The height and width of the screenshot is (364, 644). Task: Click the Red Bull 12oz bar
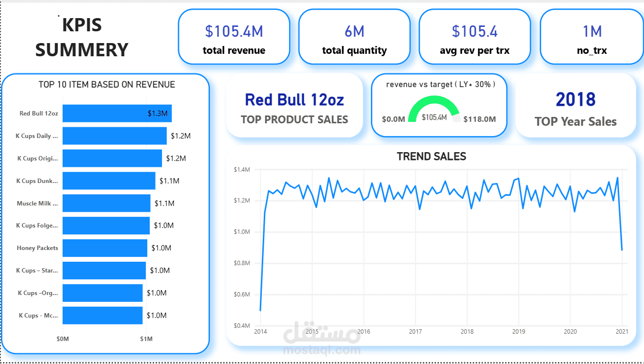pyautogui.click(x=117, y=113)
